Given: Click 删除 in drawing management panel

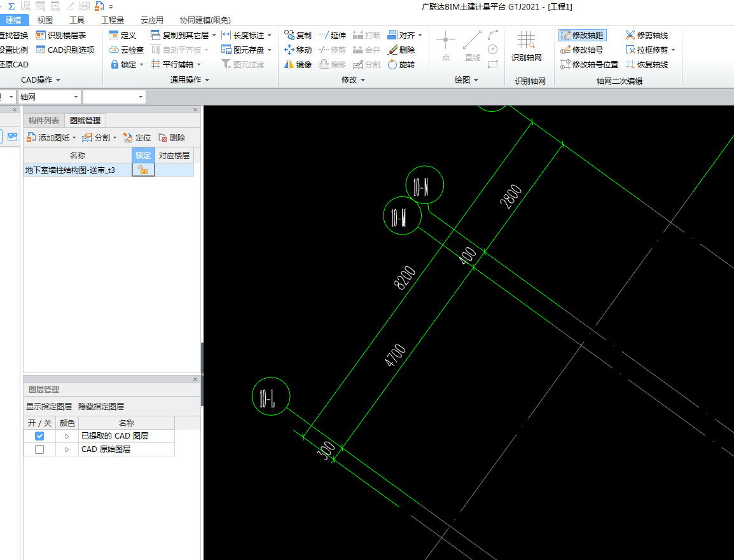Looking at the screenshot, I should coord(171,137).
